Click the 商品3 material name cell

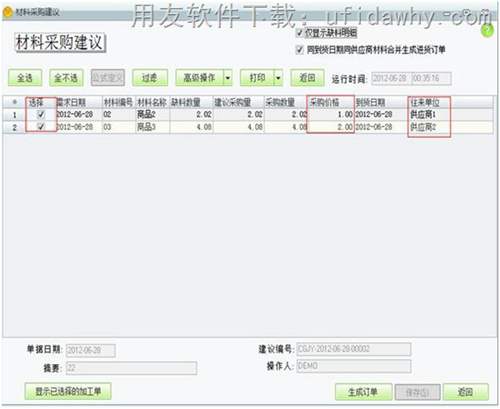153,127
